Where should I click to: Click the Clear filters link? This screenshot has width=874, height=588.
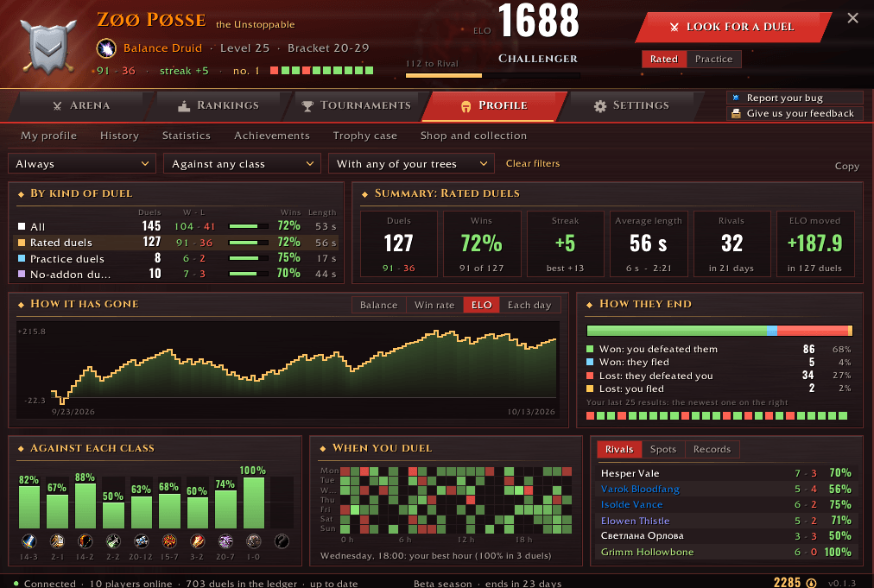532,163
